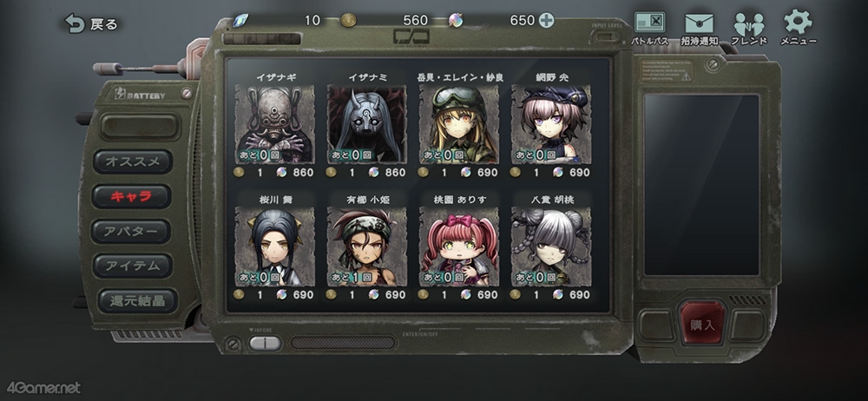The height and width of the screenshot is (401, 868).
Task: Open the 招待通知 envelope icon
Action: [x=699, y=29]
